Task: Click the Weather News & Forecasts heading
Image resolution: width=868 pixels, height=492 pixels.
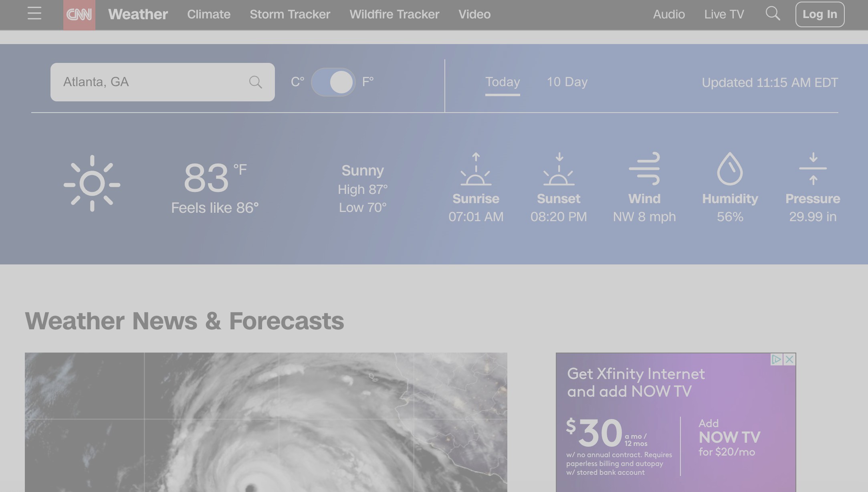Action: click(184, 321)
